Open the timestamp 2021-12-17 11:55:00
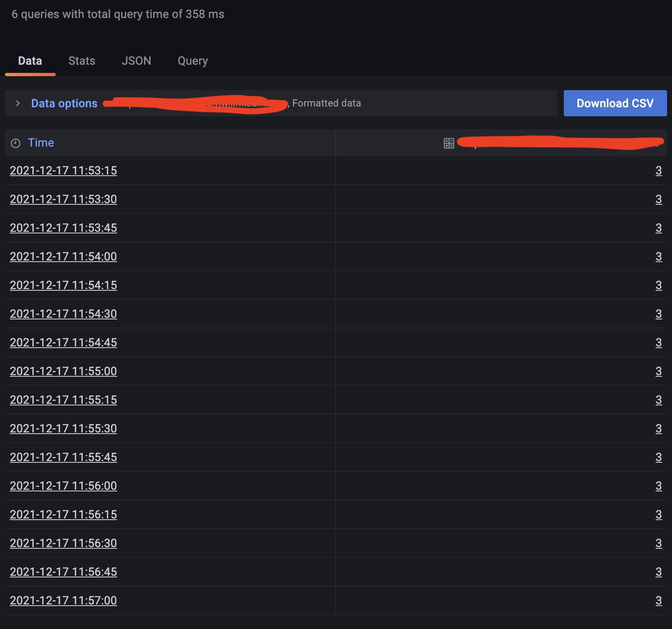The width and height of the screenshot is (672, 629). point(63,371)
